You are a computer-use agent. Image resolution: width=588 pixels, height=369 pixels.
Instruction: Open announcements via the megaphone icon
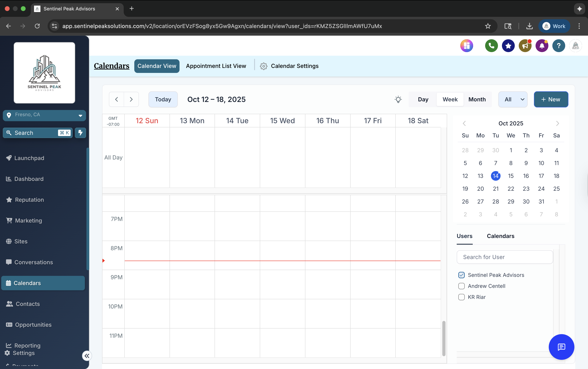click(x=525, y=46)
